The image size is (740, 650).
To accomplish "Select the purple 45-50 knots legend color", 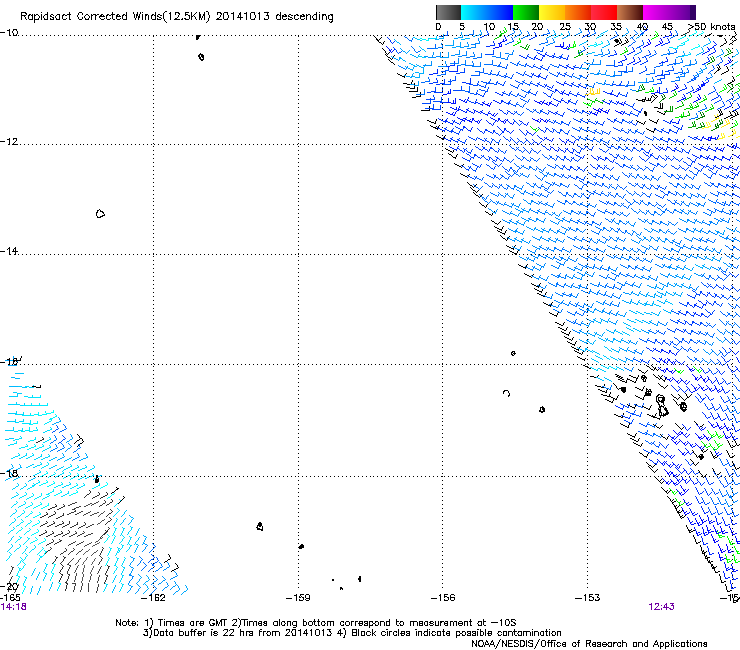I will click(682, 12).
